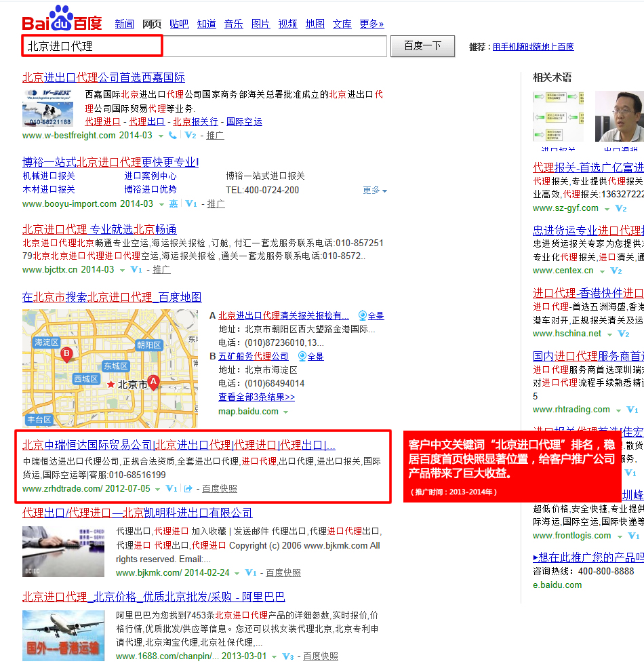Open the 北京凯明科进出口有限公司 result title
644x670 pixels.
pos(138,513)
